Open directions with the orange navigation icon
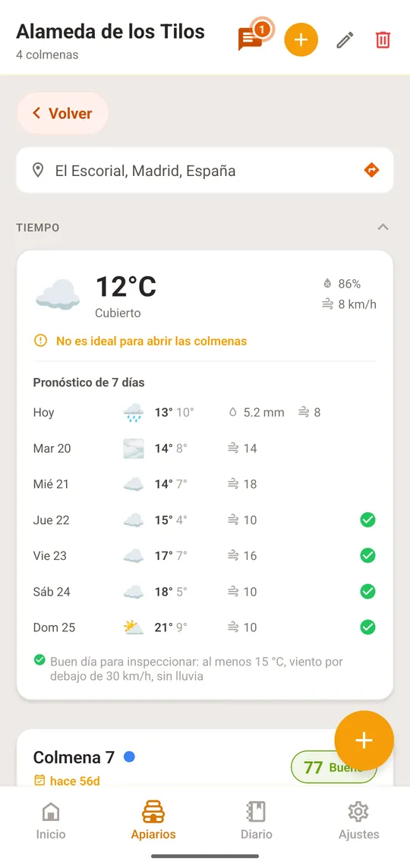Image resolution: width=410 pixels, height=868 pixels. 371,171
